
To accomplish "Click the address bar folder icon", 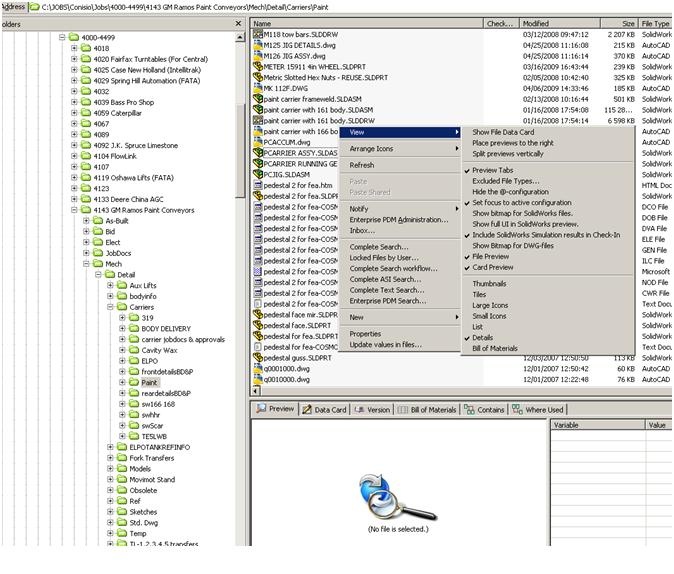I will pyautogui.click(x=34, y=7).
